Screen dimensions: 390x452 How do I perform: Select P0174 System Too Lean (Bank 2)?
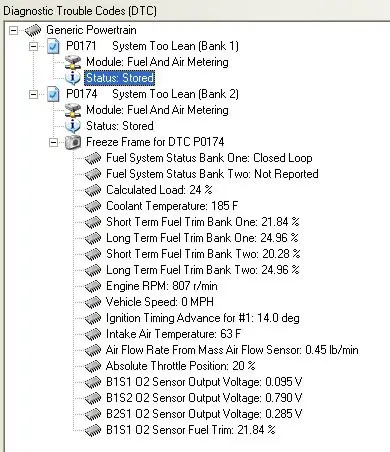click(152, 94)
